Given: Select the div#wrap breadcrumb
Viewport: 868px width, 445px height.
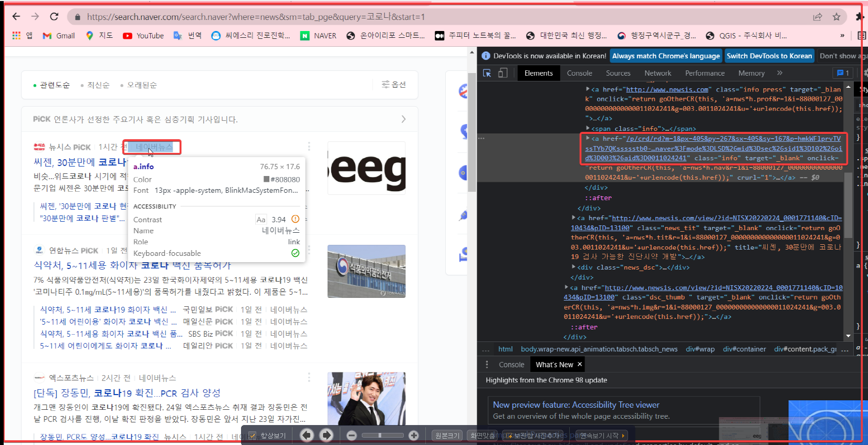Looking at the screenshot, I should coord(700,349).
